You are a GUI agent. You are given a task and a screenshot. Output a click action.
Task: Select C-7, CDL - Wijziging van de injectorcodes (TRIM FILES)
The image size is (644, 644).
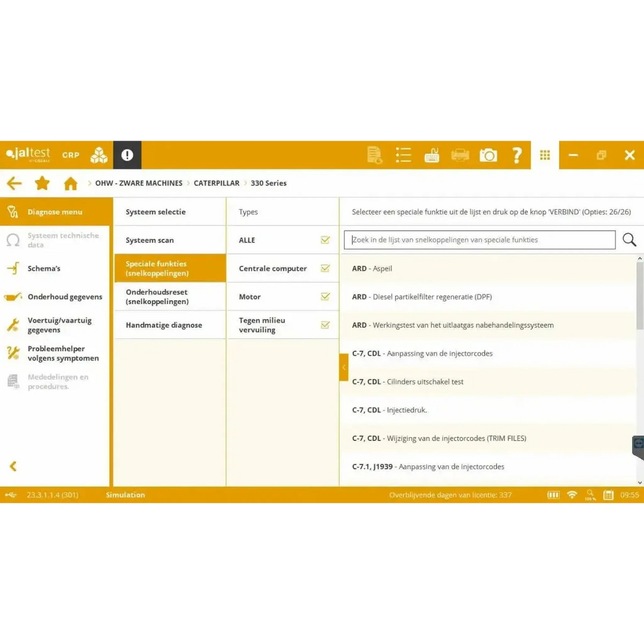click(488, 438)
